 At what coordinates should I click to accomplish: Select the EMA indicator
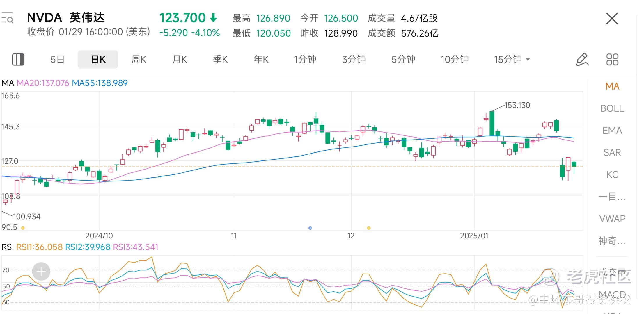coord(612,131)
